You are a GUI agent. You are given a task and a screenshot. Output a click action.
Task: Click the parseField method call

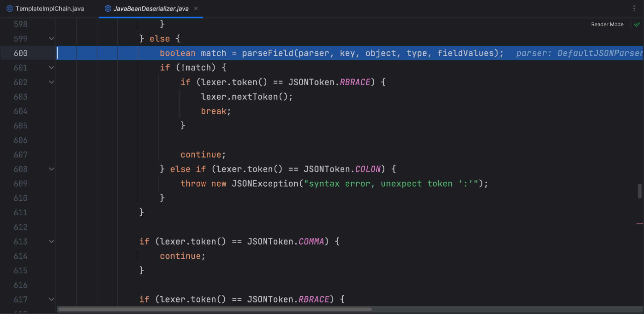(268, 53)
